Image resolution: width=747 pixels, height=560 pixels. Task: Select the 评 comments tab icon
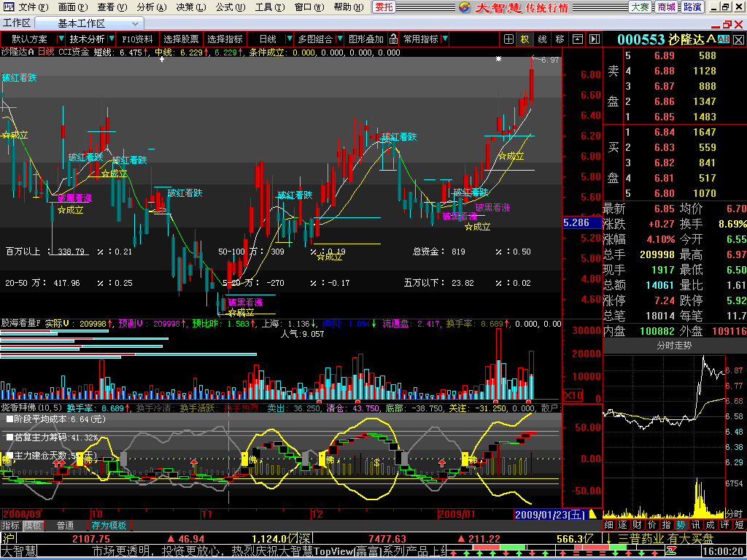(x=724, y=525)
